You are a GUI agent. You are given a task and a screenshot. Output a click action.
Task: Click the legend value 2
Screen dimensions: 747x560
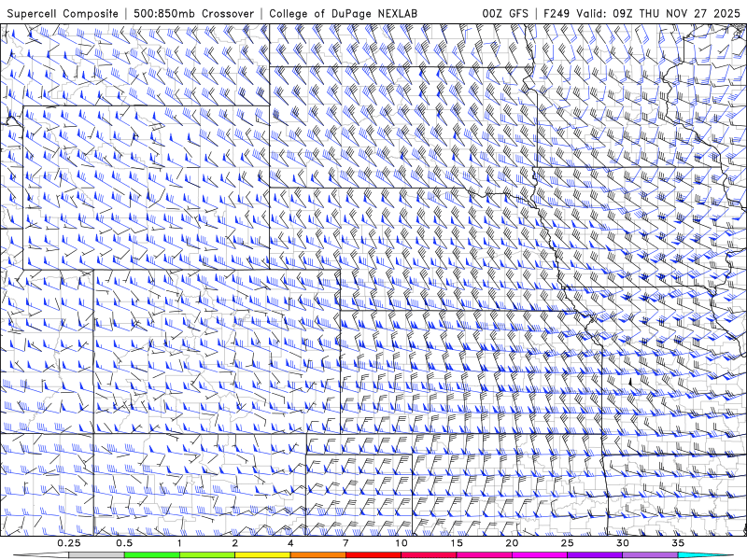[235, 543]
